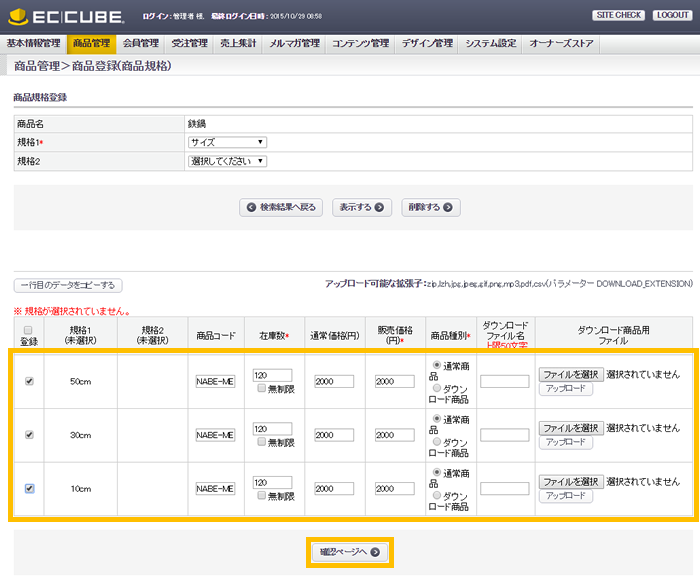The image size is (700, 580).
Task: Uncheck the 登録 checkbox for 50cm row
Action: coord(29,381)
